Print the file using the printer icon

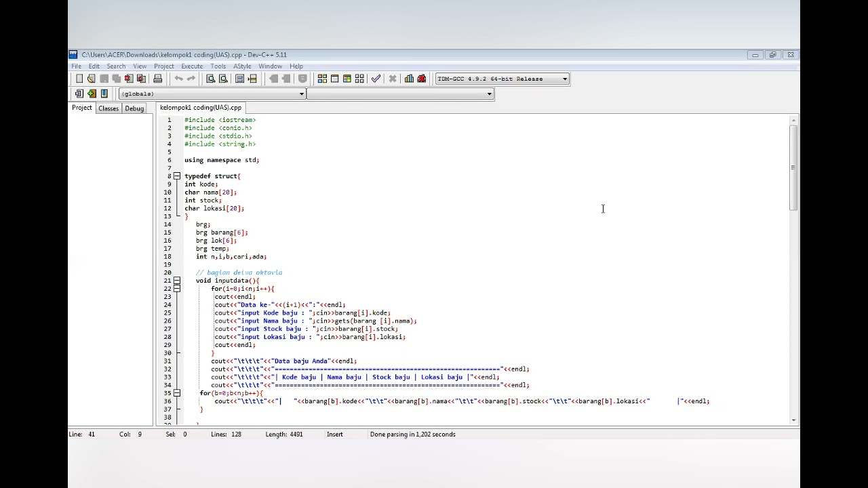click(x=157, y=79)
